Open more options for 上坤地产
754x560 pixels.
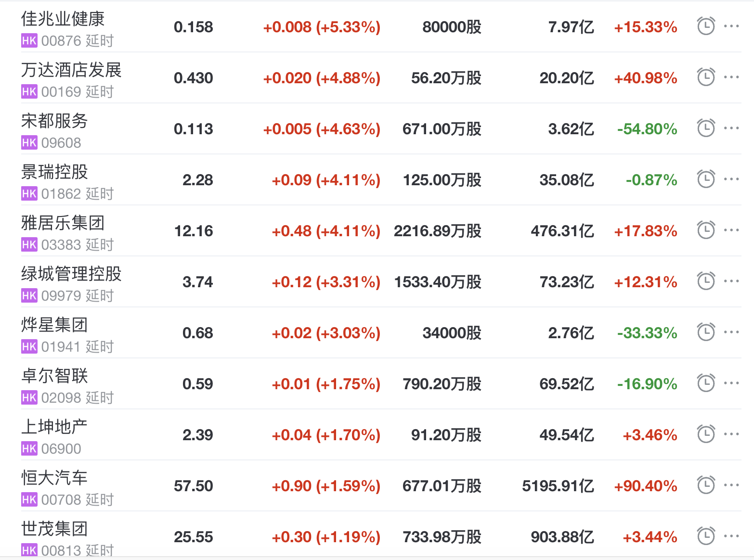click(x=731, y=434)
